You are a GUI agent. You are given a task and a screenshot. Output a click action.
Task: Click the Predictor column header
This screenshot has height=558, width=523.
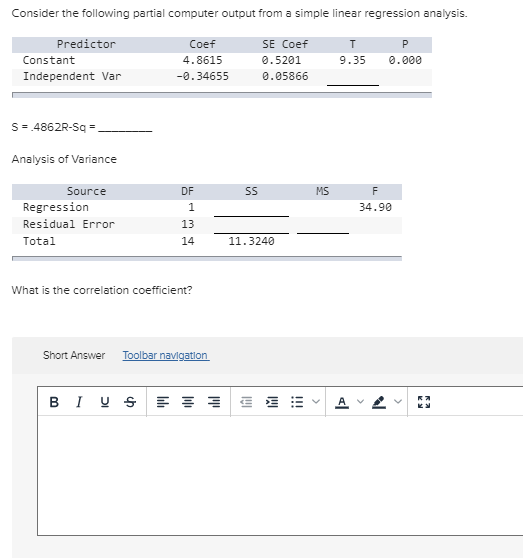[x=86, y=44]
